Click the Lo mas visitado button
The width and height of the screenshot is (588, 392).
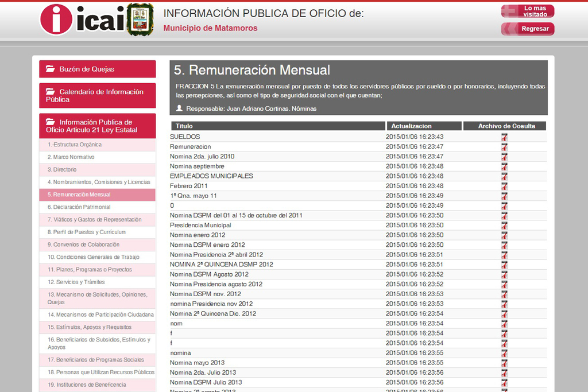click(528, 11)
